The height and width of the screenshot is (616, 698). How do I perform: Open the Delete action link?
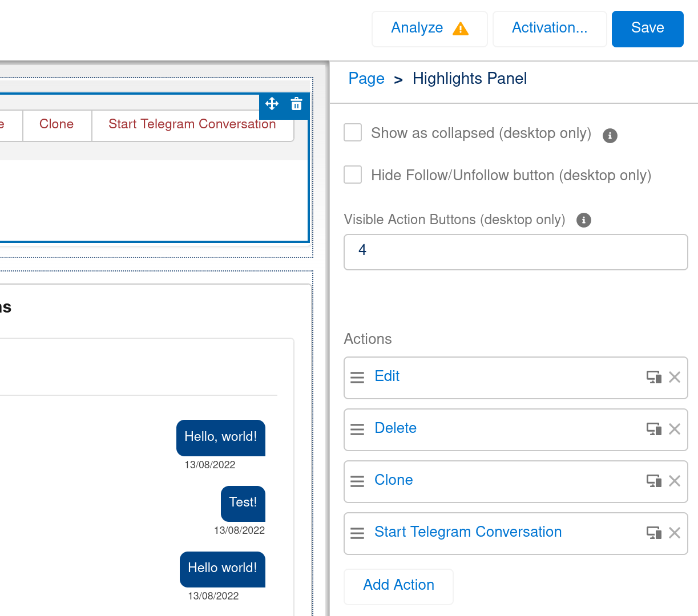pyautogui.click(x=396, y=428)
